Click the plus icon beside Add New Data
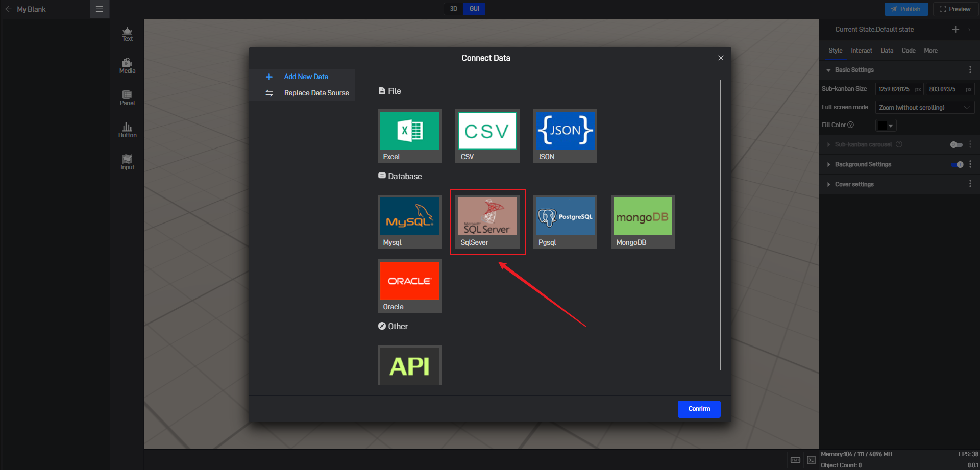 click(x=269, y=77)
